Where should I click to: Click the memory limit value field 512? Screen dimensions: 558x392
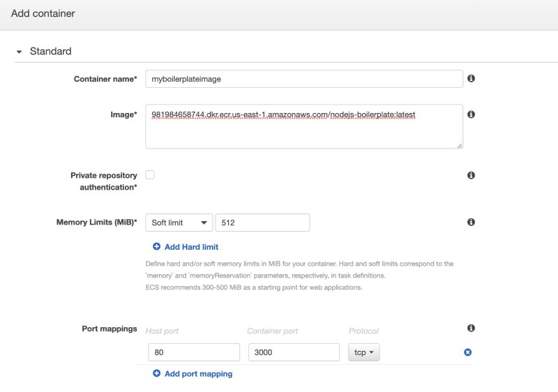click(x=263, y=223)
